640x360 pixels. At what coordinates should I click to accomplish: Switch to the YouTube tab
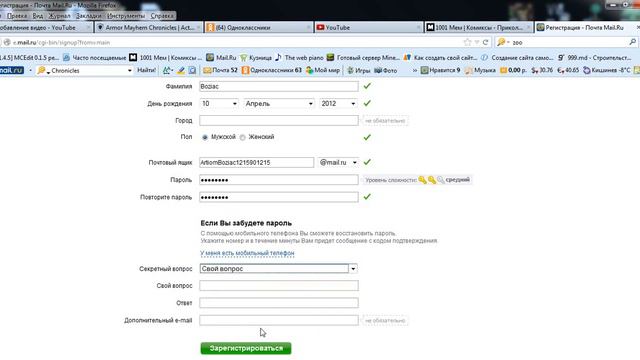point(369,27)
